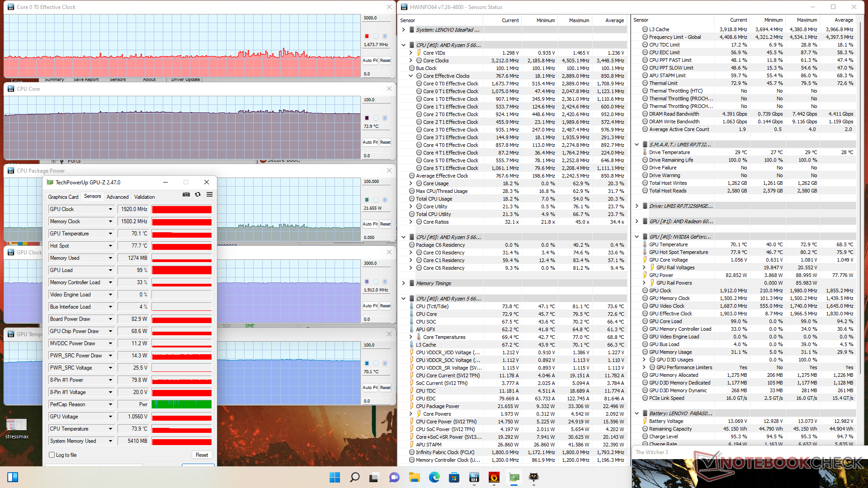Collapse the Core Effective Clocks tree node

[410, 76]
